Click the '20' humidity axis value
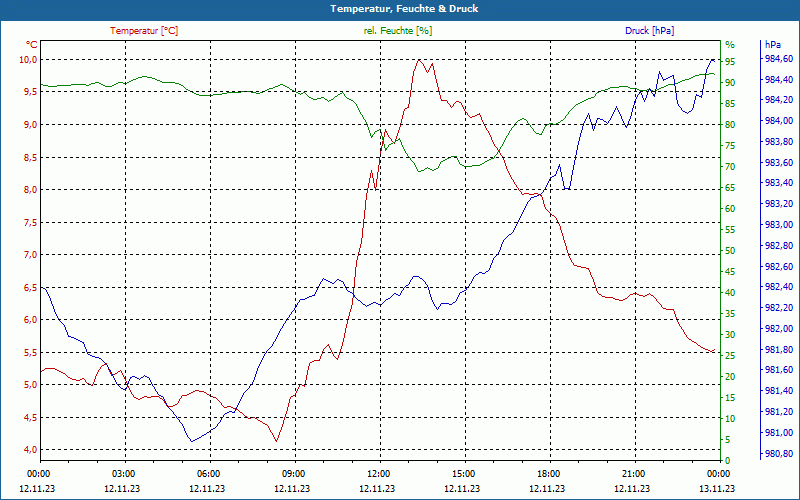The height and width of the screenshot is (500, 800). pos(730,377)
